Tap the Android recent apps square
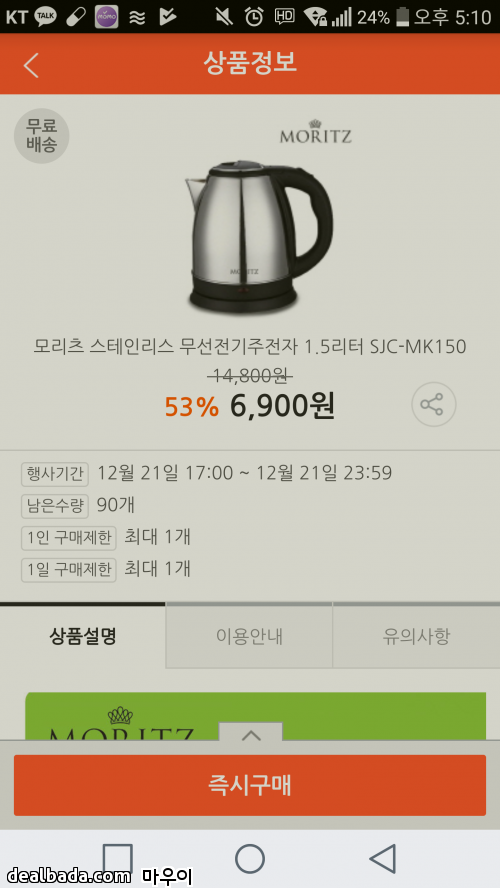Screen dimensions: 500x888 coord(117,859)
